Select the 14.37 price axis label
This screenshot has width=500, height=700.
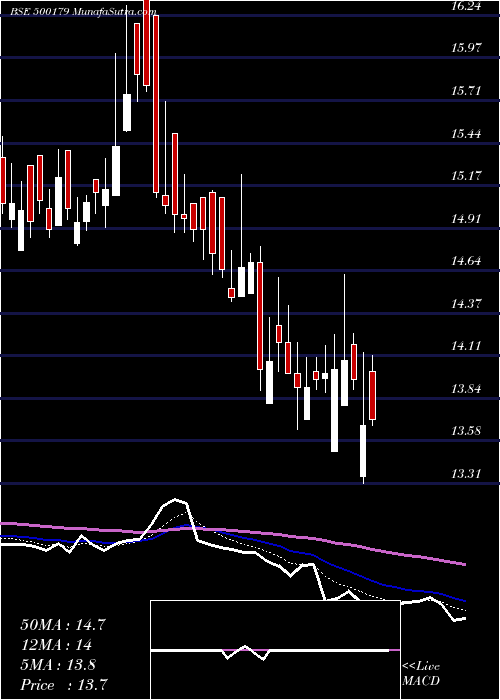(466, 304)
